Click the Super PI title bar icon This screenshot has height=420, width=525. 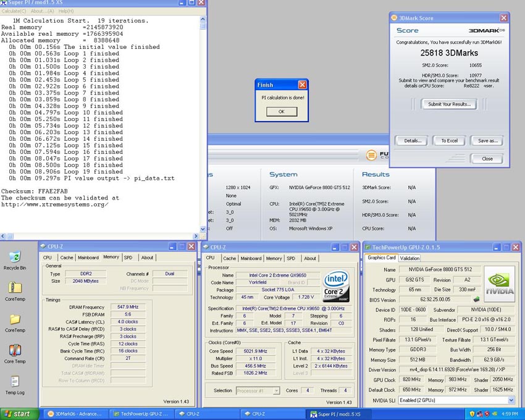(3, 2)
